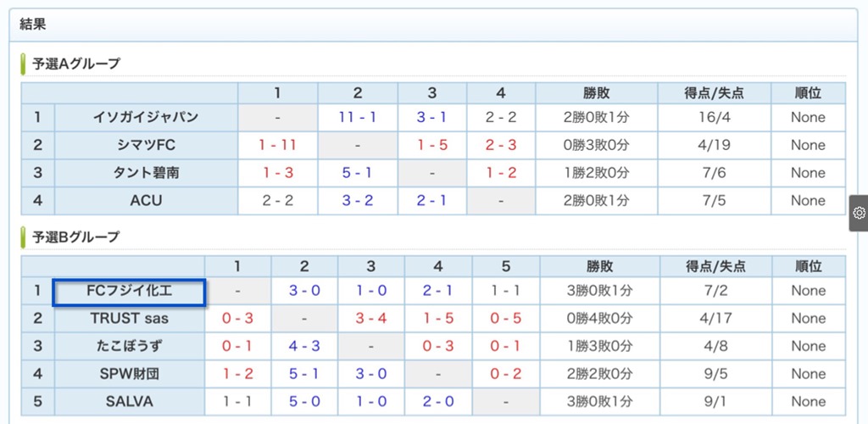The image size is (868, 424).
Task: Click the 3 - 4 score for TRUST sas
Action: (x=371, y=318)
